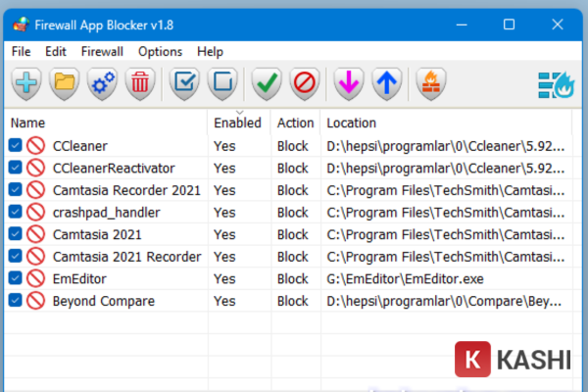Open the Options menu

(x=160, y=51)
